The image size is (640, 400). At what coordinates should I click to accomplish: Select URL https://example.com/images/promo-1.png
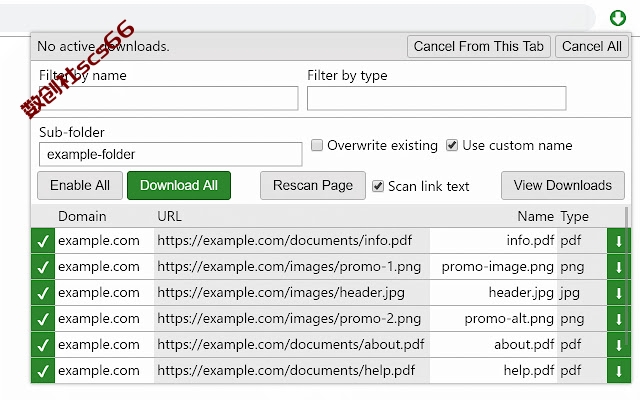click(289, 267)
